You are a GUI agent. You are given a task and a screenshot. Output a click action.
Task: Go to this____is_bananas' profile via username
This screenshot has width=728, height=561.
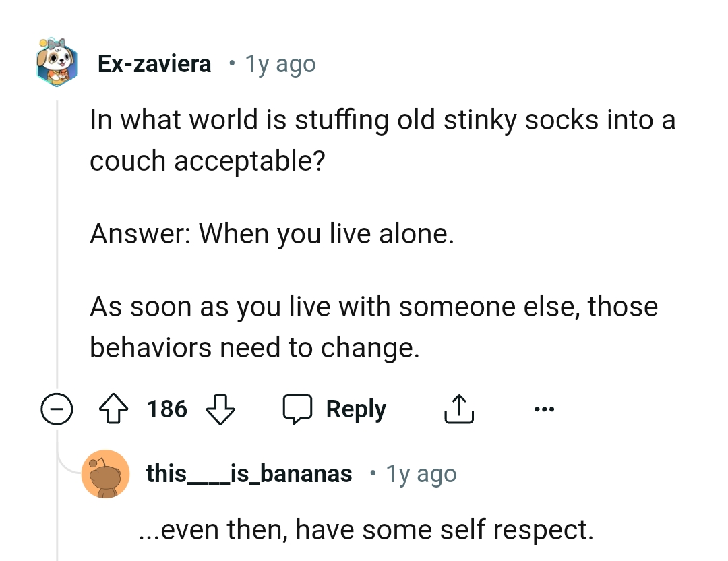coord(249,474)
